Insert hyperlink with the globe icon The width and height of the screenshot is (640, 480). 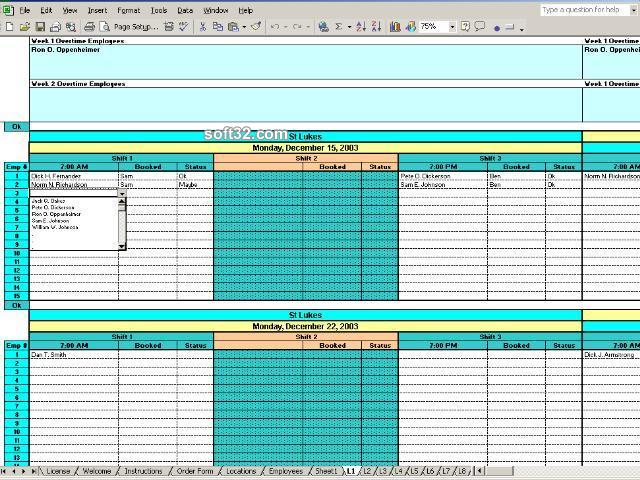[x=323, y=27]
